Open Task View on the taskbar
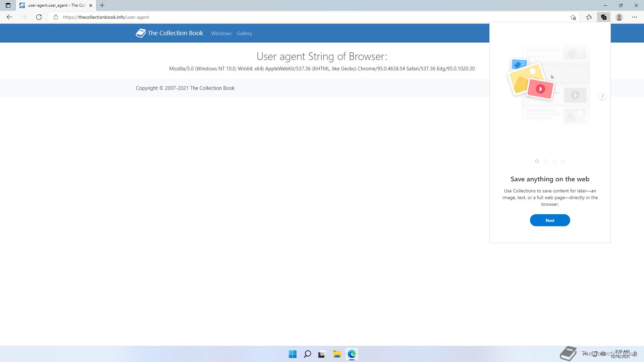Viewport: 644px width, 362px height. tap(322, 354)
